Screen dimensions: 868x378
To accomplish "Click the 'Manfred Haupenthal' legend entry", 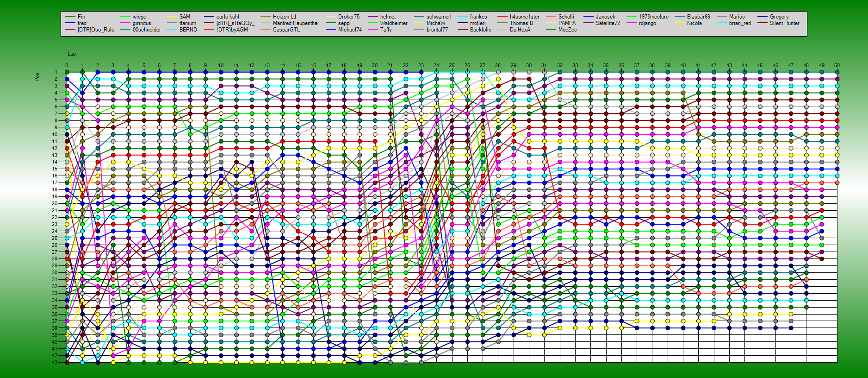I will point(290,23).
